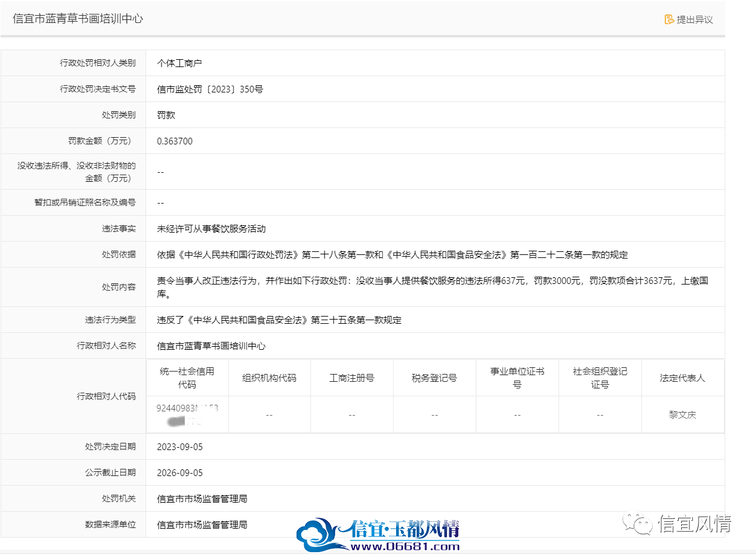Click the 数据来源单位 row label

pos(111,524)
